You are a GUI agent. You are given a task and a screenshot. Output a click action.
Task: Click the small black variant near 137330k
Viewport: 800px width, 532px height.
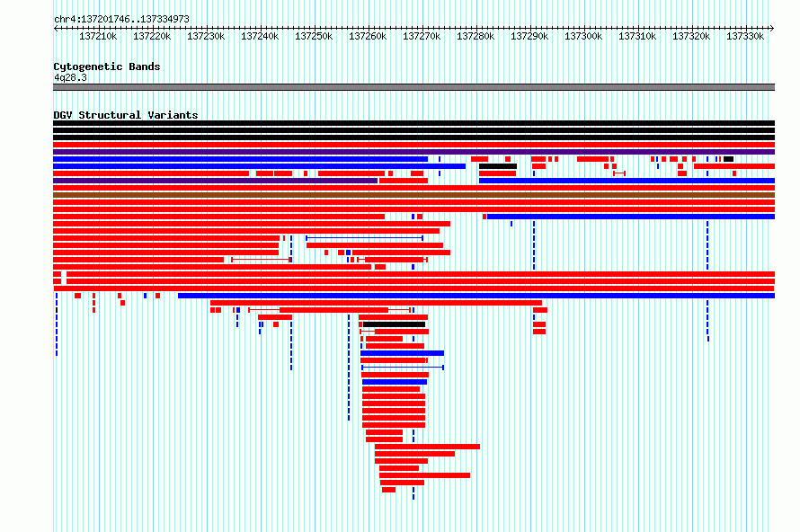[x=729, y=159]
